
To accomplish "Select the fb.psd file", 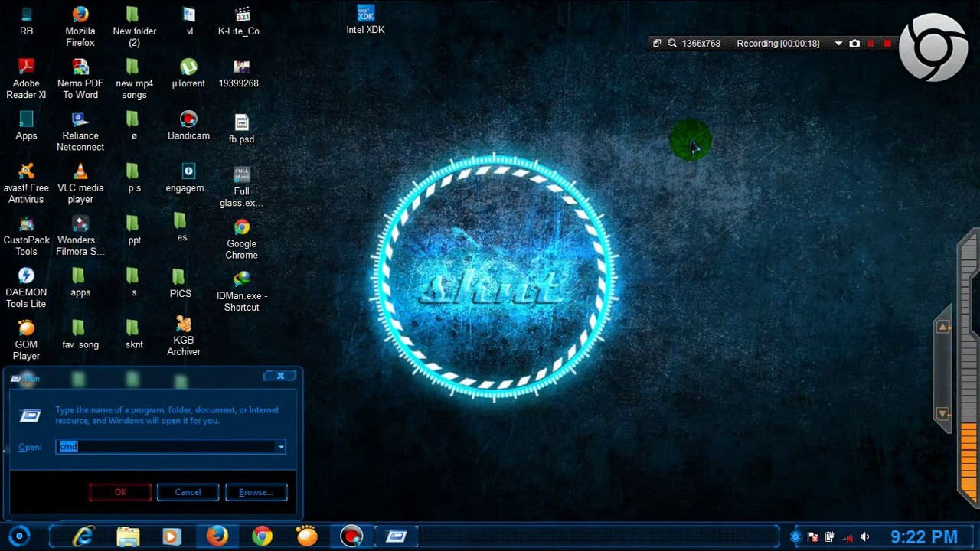I will click(x=241, y=129).
